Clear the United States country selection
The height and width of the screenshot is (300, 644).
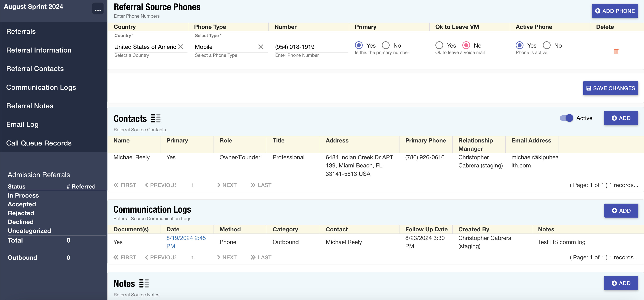coord(181,47)
